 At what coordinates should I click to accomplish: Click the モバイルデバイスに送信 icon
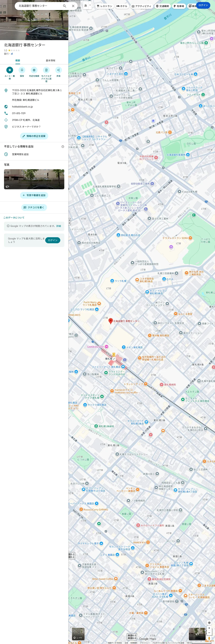point(46,70)
